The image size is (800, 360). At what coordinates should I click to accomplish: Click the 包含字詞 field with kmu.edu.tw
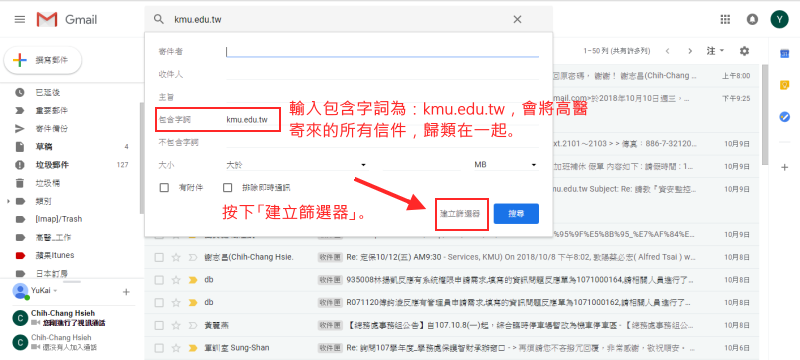[382, 120]
